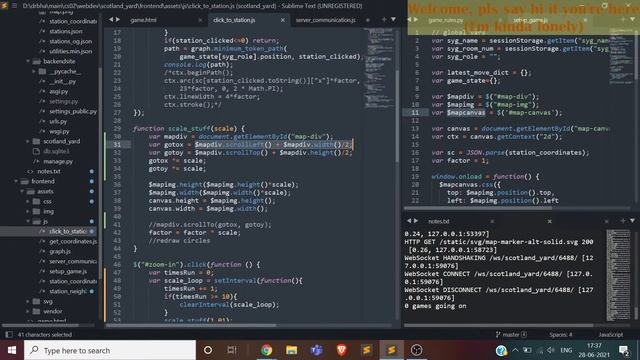Open the OBS Studio taskbar icon

[416, 350]
